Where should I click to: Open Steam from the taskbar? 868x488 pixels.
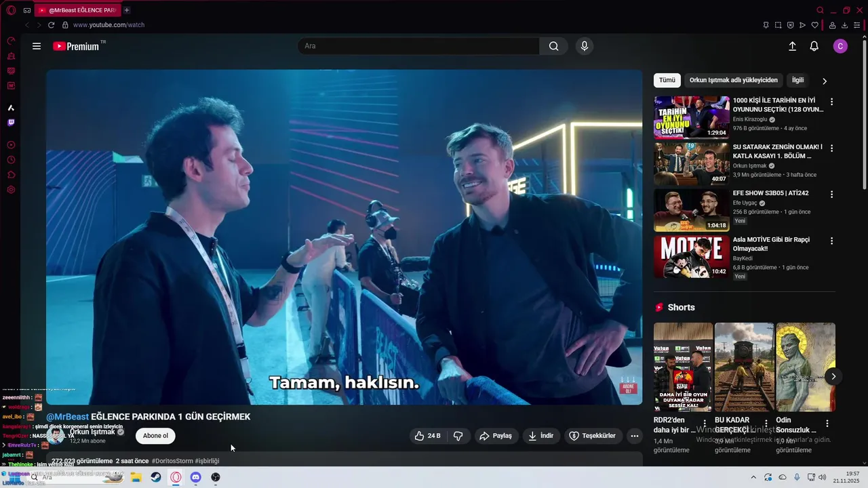156,477
